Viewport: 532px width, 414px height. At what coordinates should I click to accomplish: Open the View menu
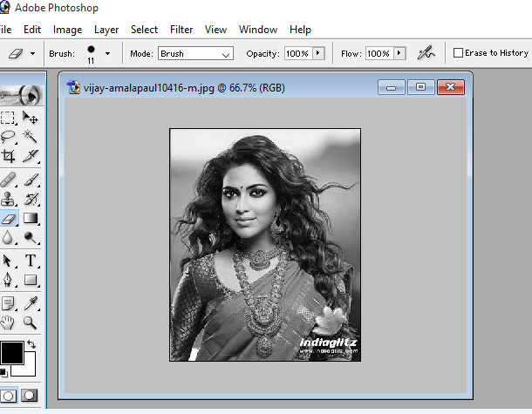215,30
